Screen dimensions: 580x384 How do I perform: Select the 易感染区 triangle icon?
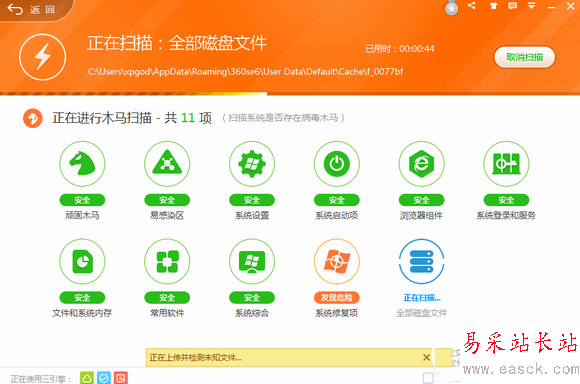167,164
